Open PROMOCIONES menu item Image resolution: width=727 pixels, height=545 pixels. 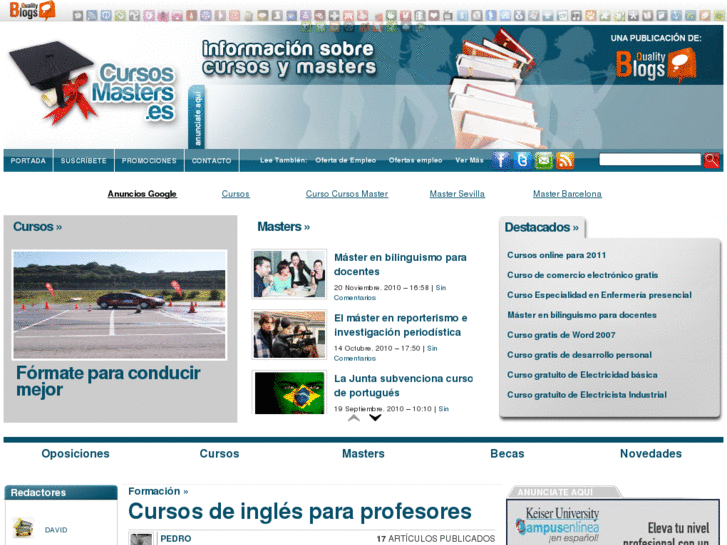[149, 160]
